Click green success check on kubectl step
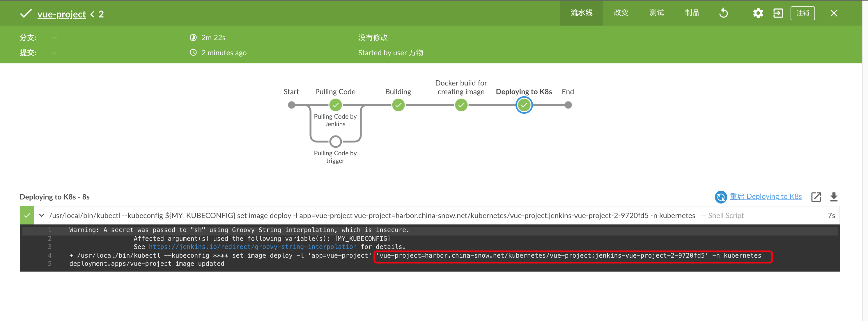The image size is (868, 321). point(27,215)
